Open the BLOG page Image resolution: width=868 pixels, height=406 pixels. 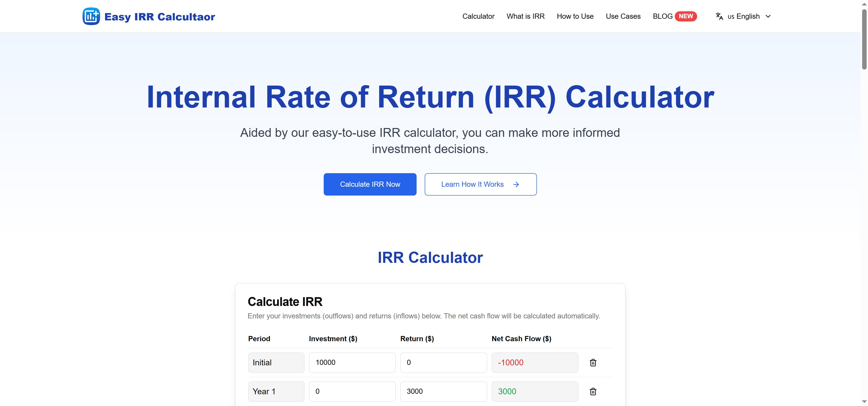click(x=663, y=16)
